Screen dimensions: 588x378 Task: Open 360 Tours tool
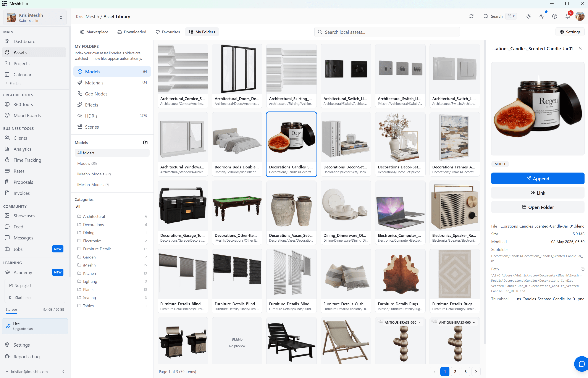(34, 104)
